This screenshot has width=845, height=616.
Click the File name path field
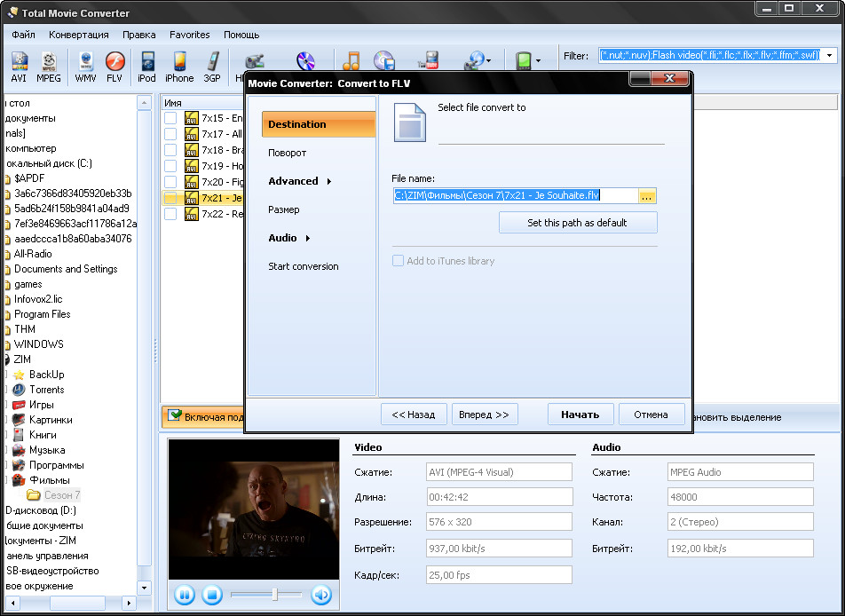click(x=516, y=195)
